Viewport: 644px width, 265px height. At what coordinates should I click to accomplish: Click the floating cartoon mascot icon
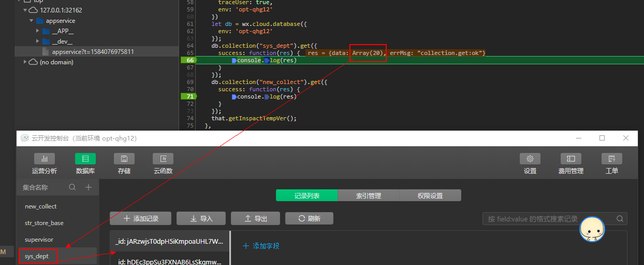[x=592, y=229]
